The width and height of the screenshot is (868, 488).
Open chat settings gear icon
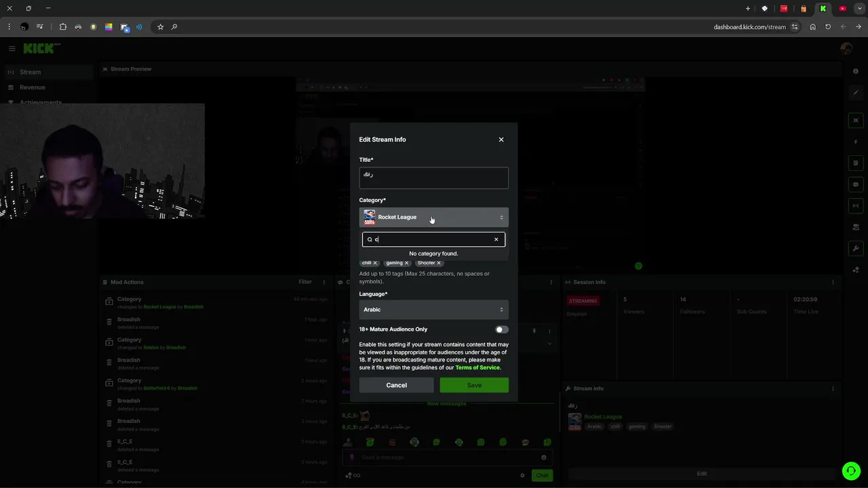[x=522, y=475]
